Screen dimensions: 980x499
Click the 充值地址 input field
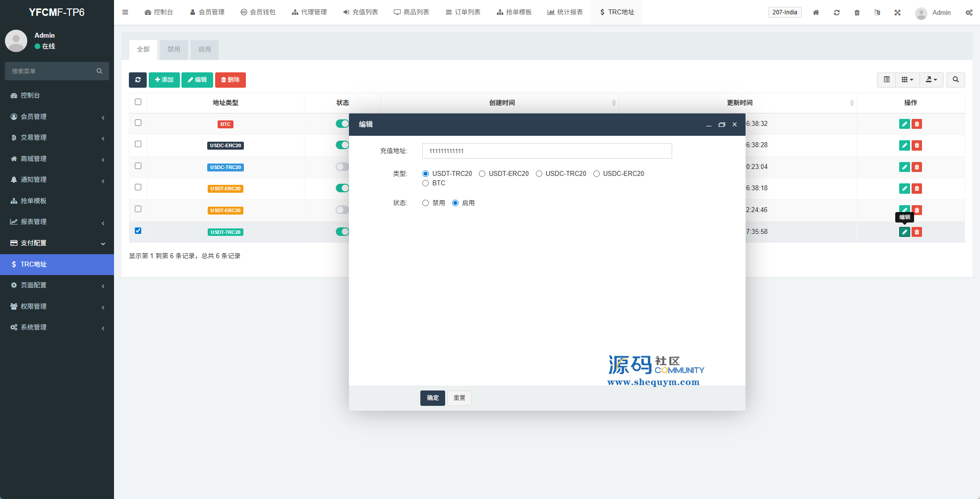(547, 151)
